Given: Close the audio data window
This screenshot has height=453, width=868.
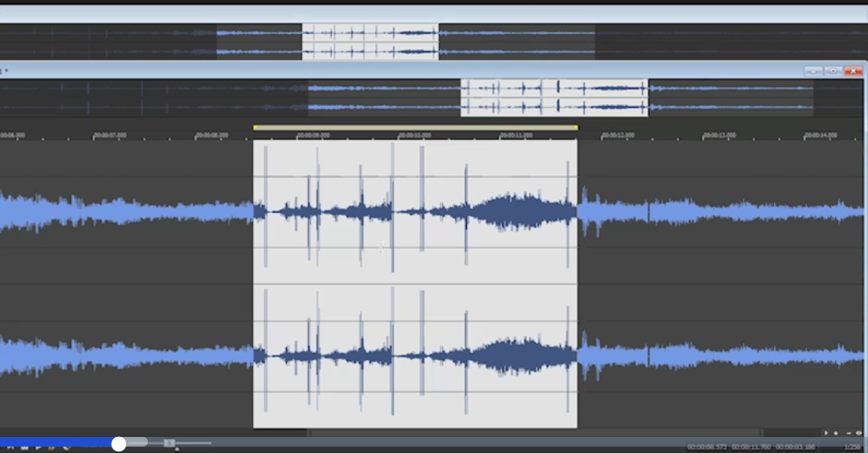Looking at the screenshot, I should coord(853,71).
